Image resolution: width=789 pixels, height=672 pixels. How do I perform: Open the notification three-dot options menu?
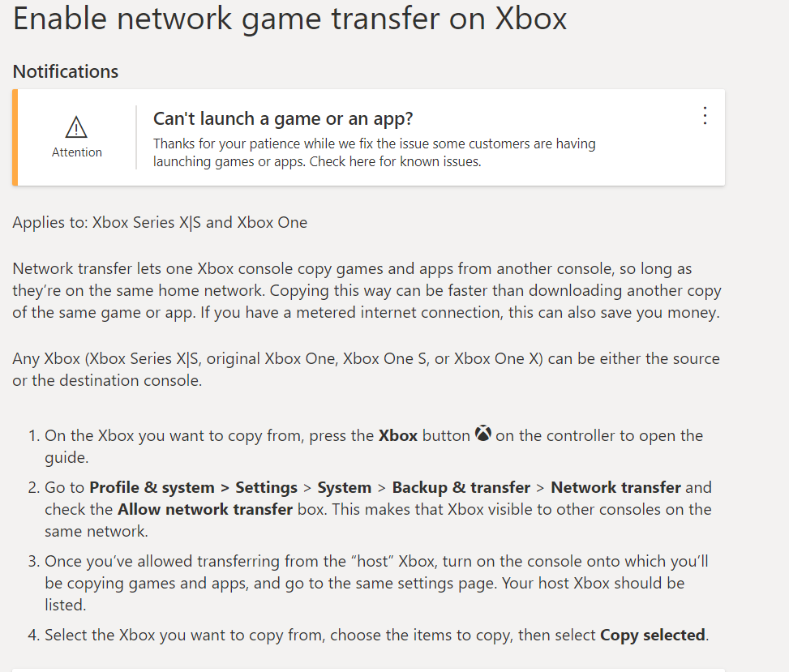pyautogui.click(x=705, y=116)
